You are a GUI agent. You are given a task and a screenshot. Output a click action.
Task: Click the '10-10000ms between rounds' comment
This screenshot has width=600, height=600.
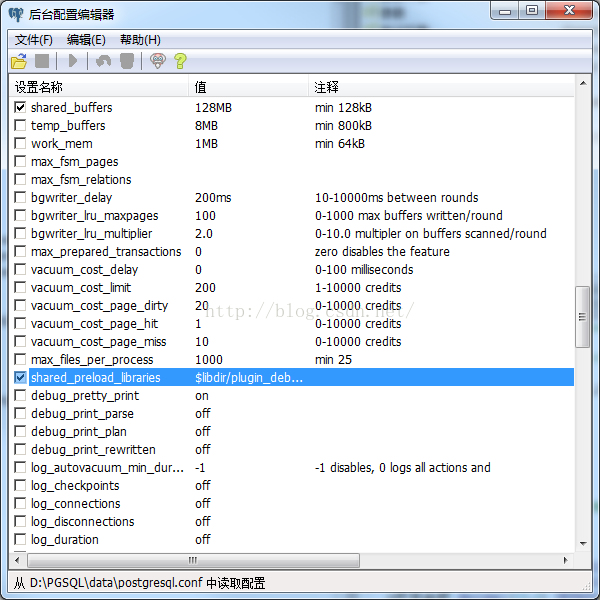pos(396,197)
